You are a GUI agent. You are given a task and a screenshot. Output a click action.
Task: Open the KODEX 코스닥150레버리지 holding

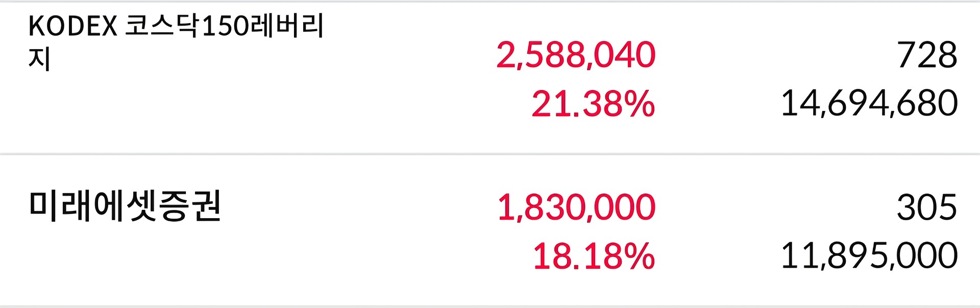(x=490, y=78)
